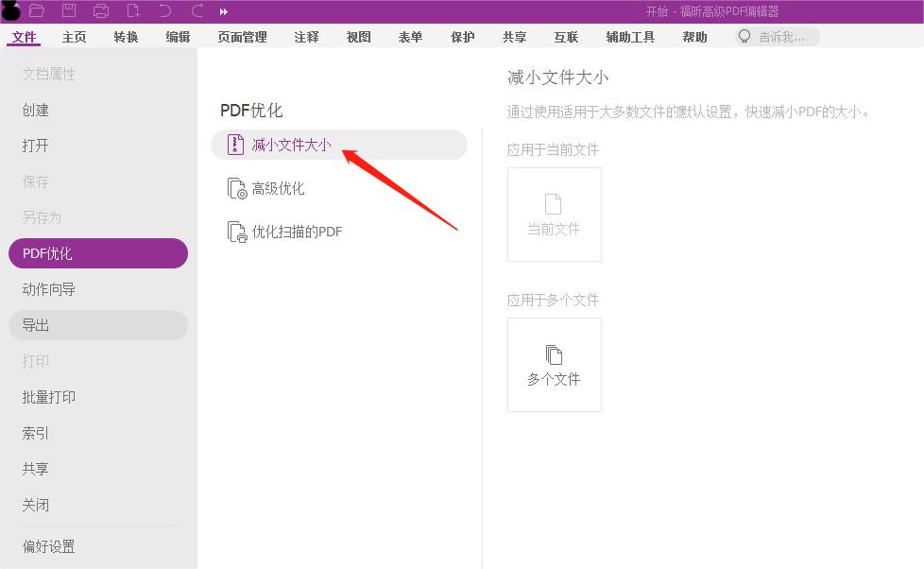Open the 创建 sidebar entry
Viewport: 924px width, 569px height.
(36, 110)
